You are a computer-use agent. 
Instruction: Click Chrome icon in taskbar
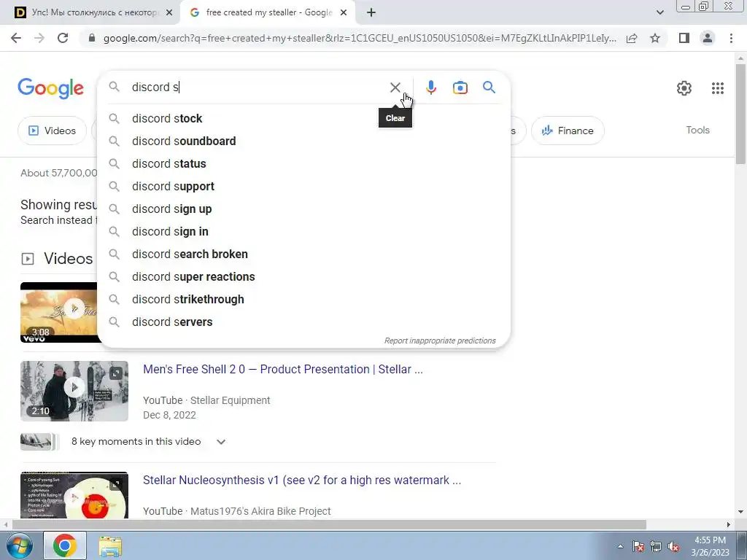(65, 545)
